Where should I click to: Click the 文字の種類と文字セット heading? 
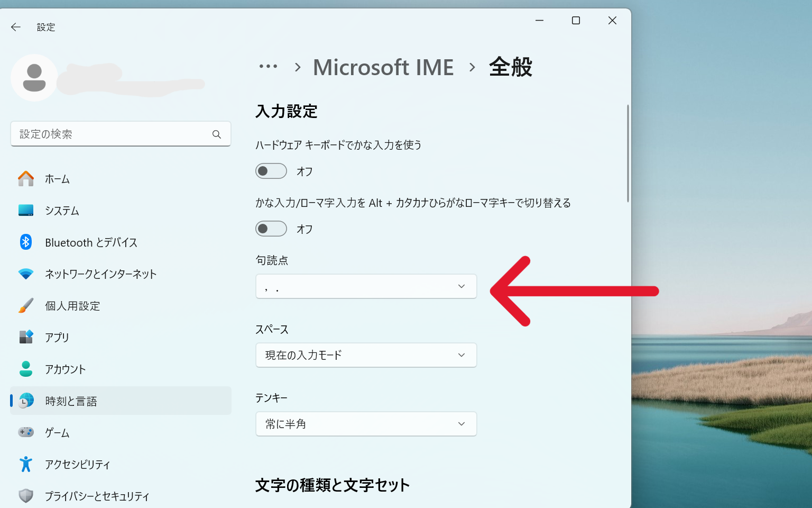(333, 485)
